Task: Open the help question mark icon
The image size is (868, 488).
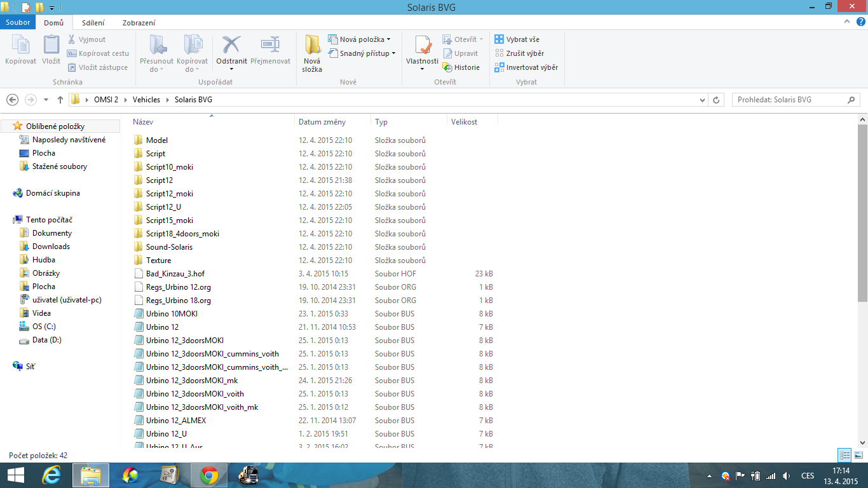Action: tap(860, 22)
